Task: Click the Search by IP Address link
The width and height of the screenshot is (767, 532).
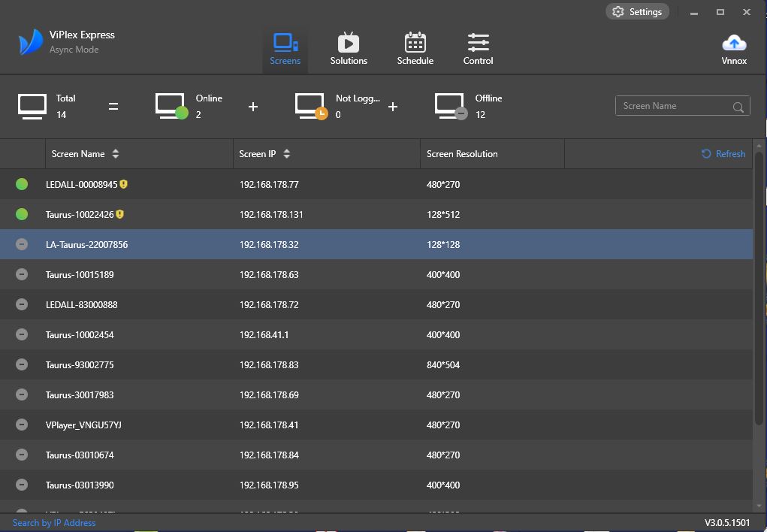Action: coord(54,523)
